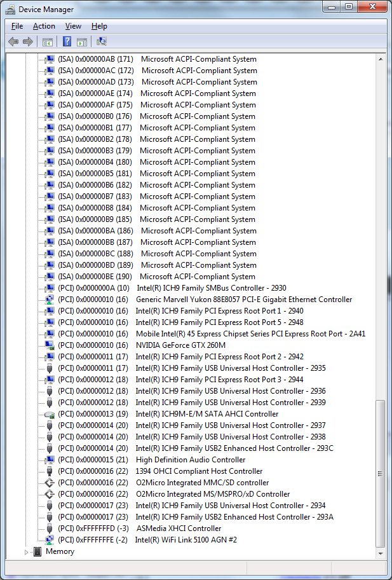392x580 pixels.
Task: Click the scrollbar up arrow
Action: (381, 59)
